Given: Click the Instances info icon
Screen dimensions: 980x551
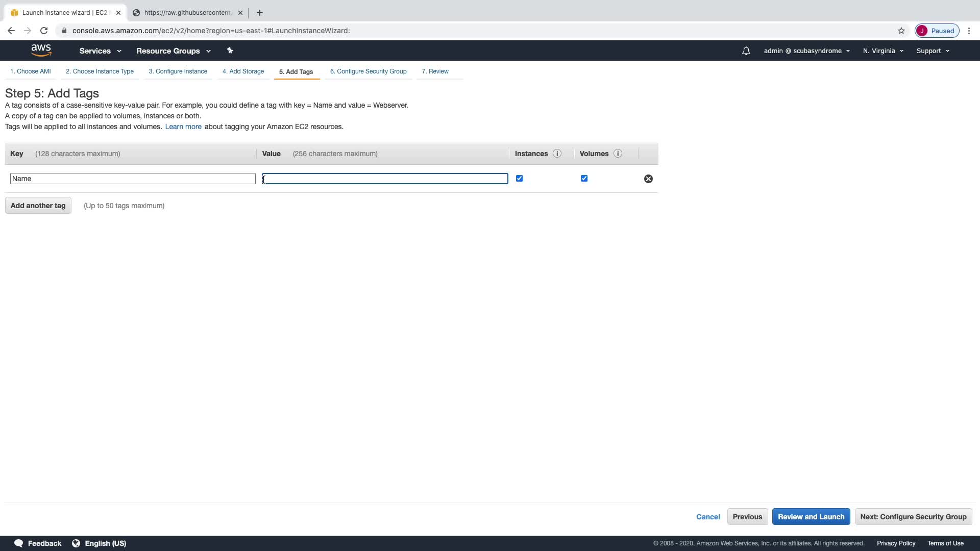Looking at the screenshot, I should pos(557,154).
